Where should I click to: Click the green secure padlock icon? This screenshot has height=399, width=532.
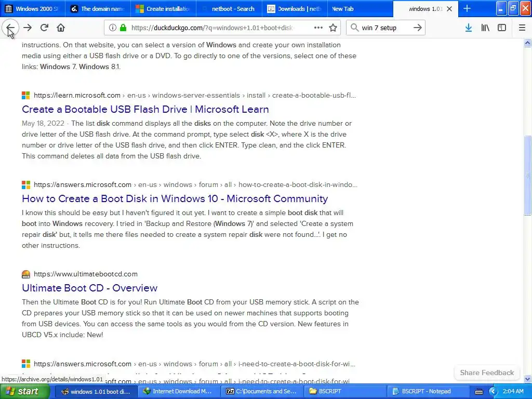[123, 28]
